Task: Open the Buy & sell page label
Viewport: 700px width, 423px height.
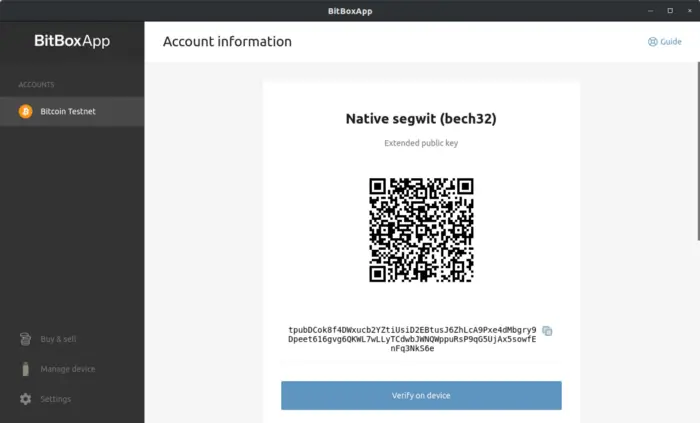Action: point(58,339)
